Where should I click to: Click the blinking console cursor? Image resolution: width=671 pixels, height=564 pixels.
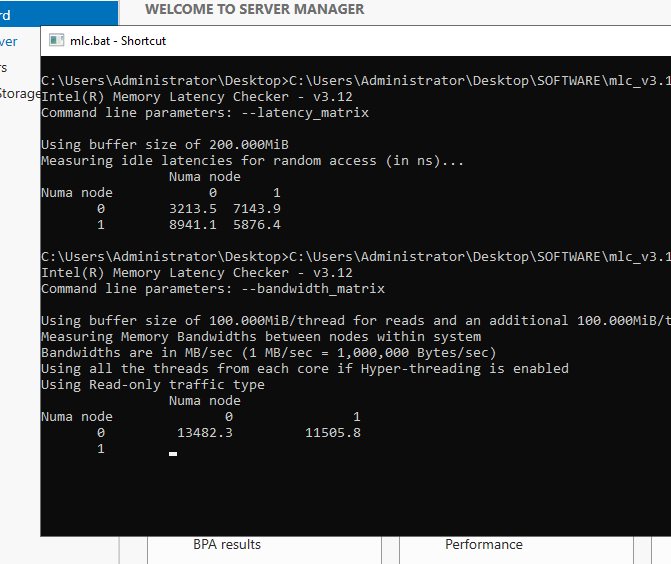173,454
